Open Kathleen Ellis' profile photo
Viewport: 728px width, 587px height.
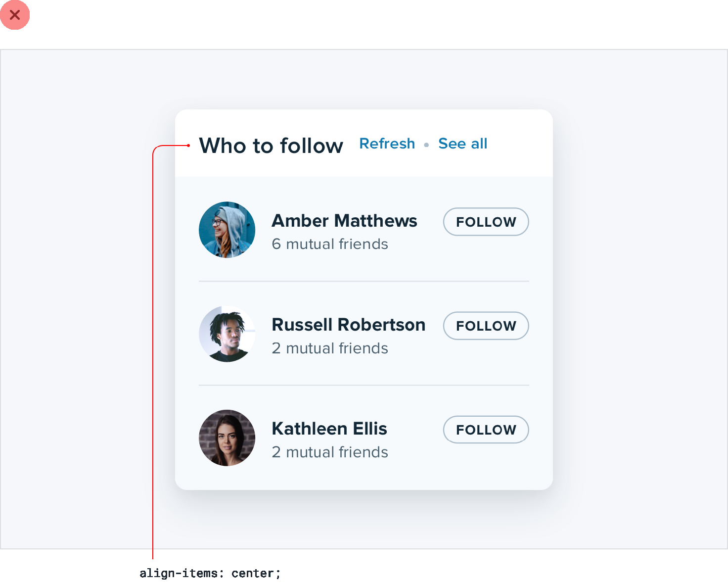227,438
